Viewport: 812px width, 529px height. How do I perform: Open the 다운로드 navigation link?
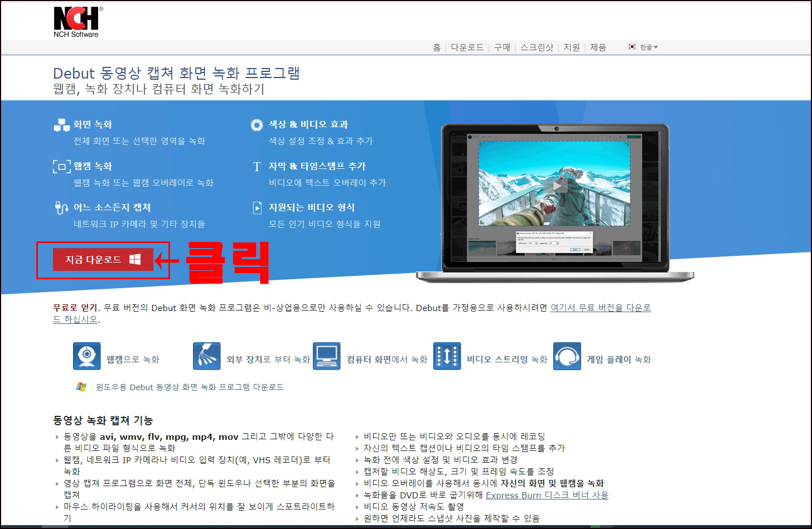tap(467, 47)
